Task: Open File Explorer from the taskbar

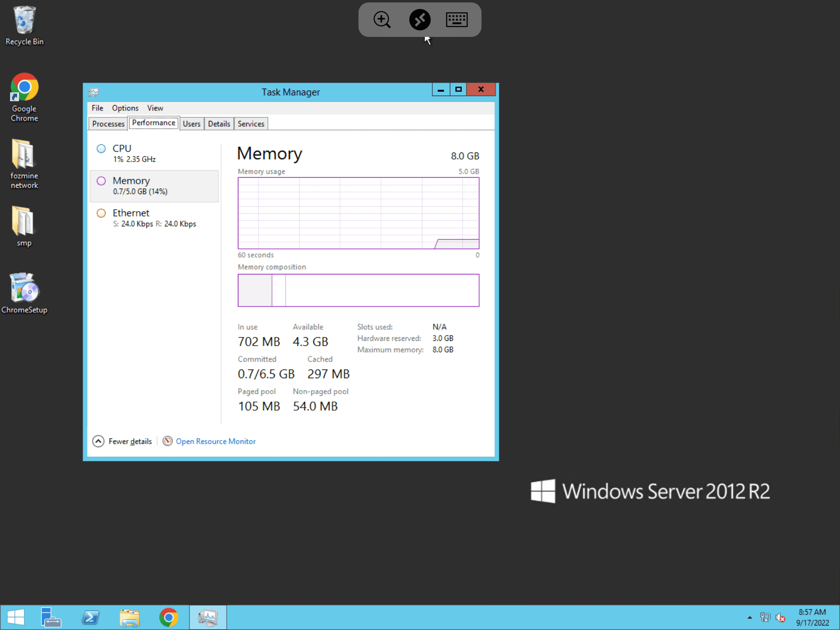Action: 130,617
